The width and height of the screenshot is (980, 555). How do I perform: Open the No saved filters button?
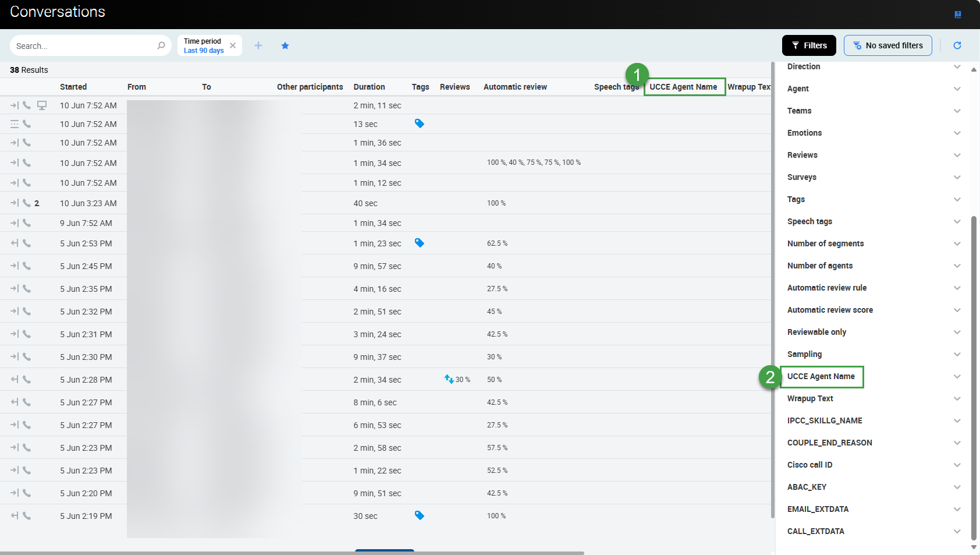click(887, 45)
